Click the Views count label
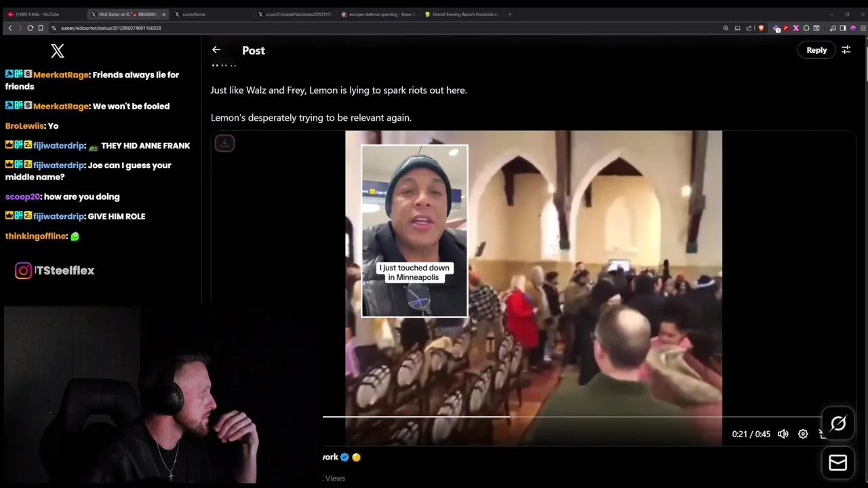This screenshot has height=488, width=868. (335, 479)
